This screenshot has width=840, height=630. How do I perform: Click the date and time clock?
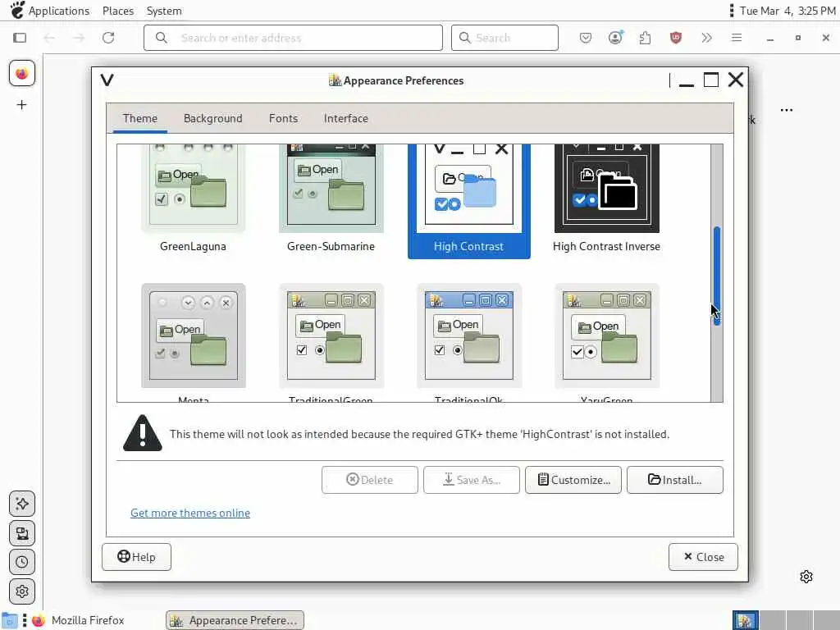[787, 11]
